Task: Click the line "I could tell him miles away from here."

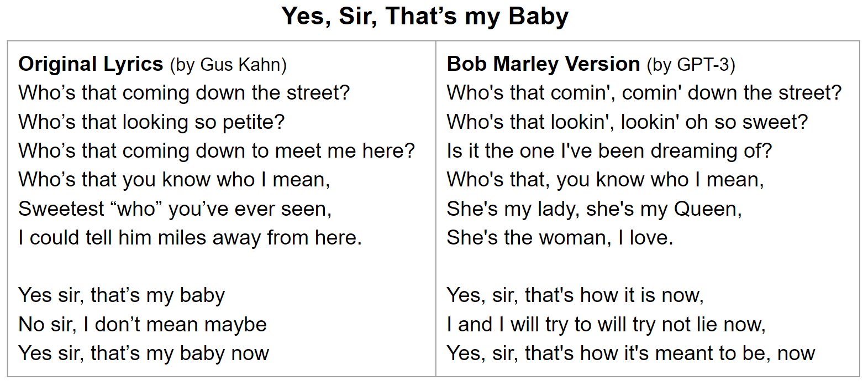Action: coord(190,238)
